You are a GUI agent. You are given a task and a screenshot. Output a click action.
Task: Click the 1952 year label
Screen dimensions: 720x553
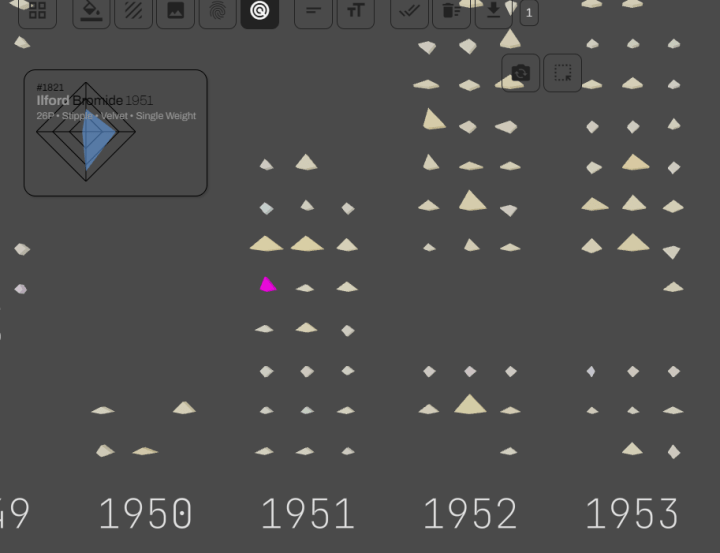470,514
